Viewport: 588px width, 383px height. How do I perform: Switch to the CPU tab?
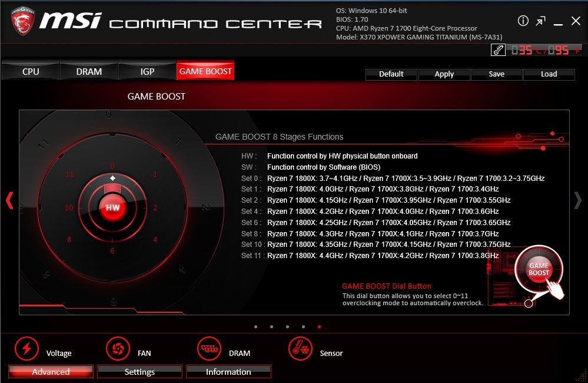(x=31, y=71)
